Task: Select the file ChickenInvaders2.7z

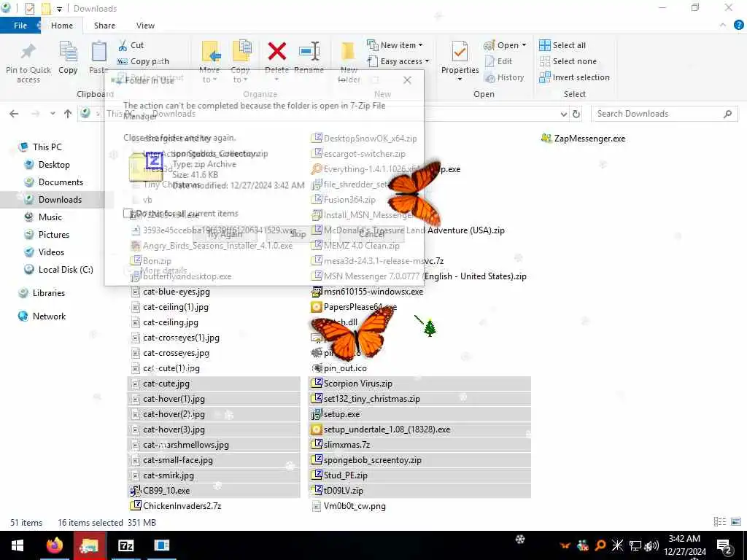Action: [x=182, y=506]
